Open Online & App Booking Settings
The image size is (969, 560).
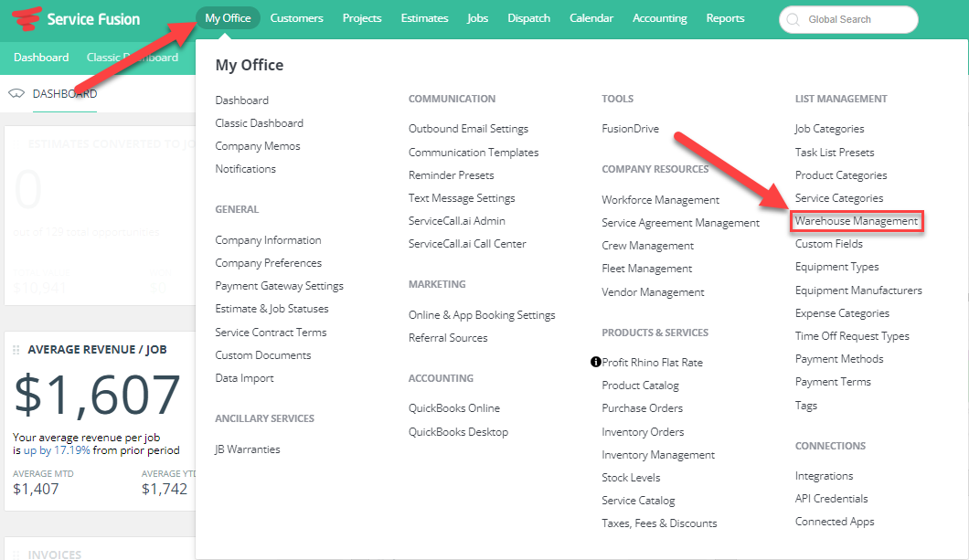tap(482, 315)
